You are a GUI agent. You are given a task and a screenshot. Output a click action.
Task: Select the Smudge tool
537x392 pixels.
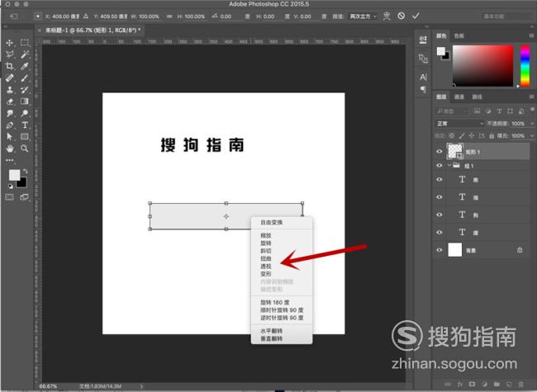pos(10,113)
